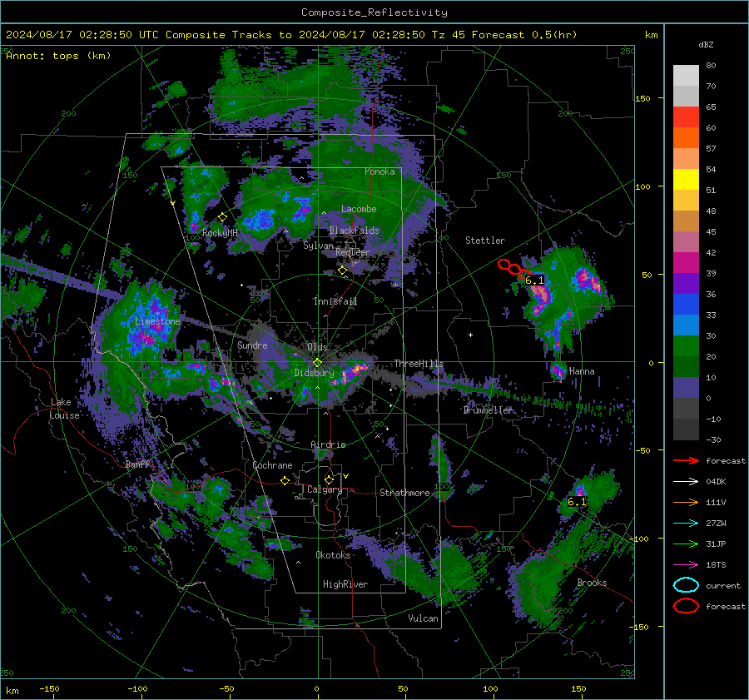Click the Limestone label in the storm cell
This screenshot has width=749, height=700.
[157, 321]
